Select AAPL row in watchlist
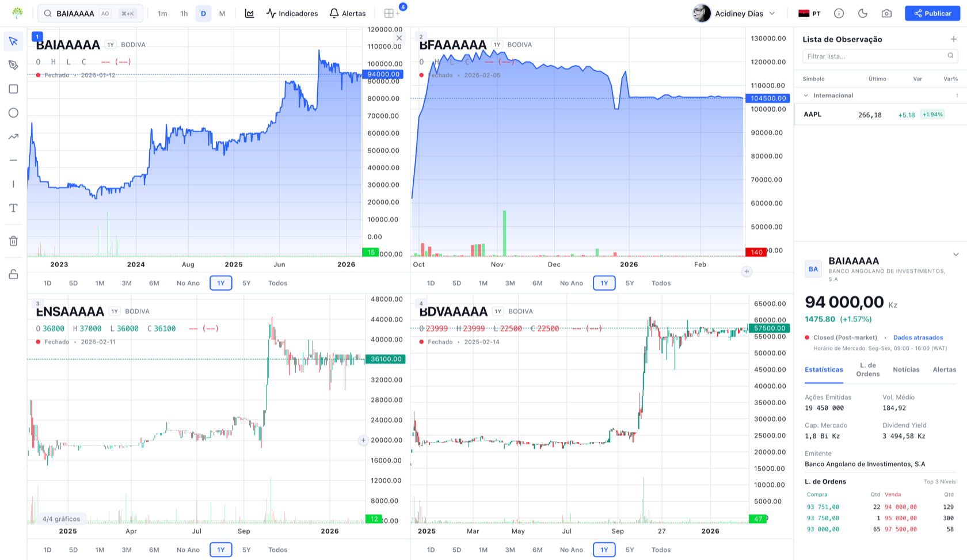967x560 pixels. point(880,115)
